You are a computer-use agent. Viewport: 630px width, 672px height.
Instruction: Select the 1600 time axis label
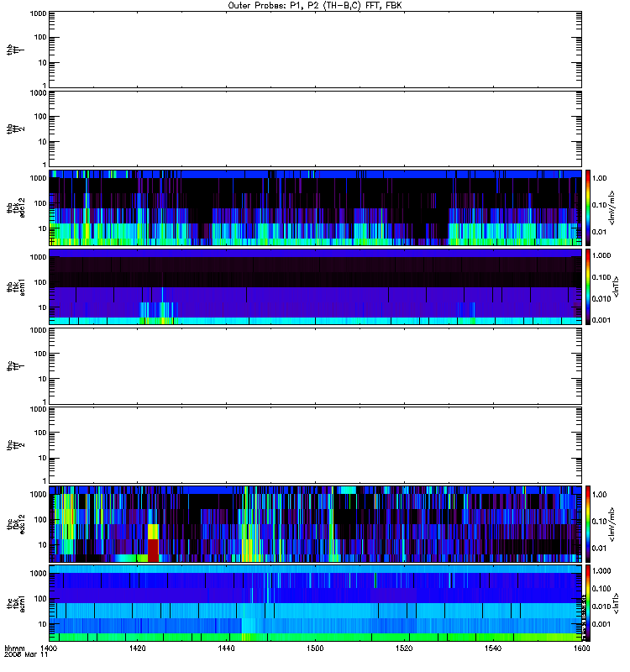point(581,648)
